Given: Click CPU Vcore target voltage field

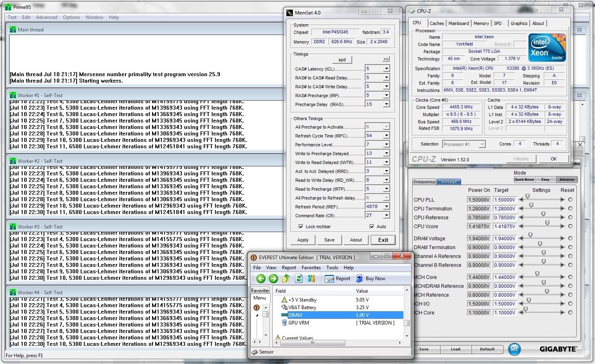Looking at the screenshot, I should pos(504,226).
